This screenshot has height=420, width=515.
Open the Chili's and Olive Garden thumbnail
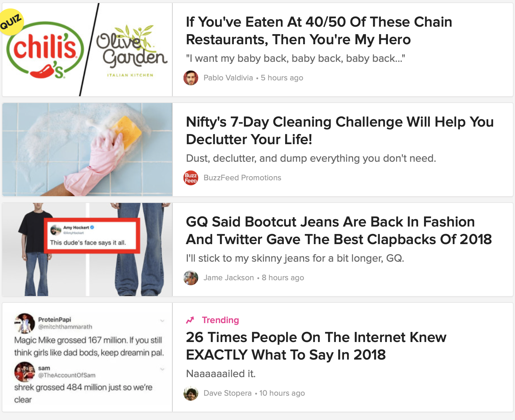click(x=87, y=50)
